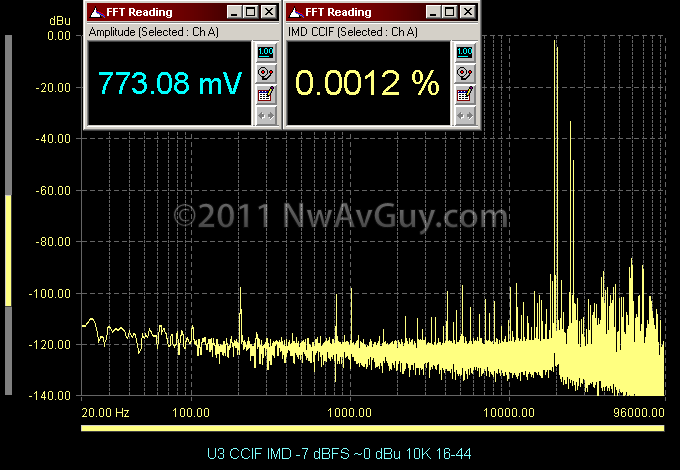Click the target settings icon in IMD CCIF window
Viewport: 680px width, 470px height.
[465, 73]
